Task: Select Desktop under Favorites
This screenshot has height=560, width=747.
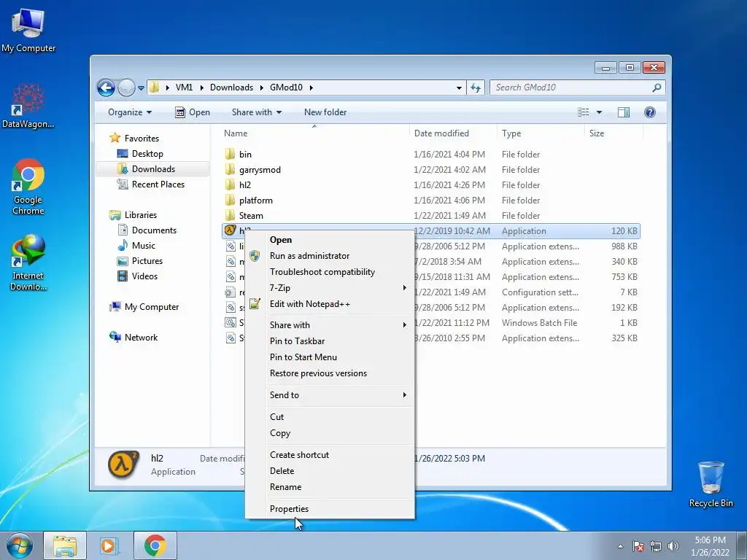Action: coord(147,154)
